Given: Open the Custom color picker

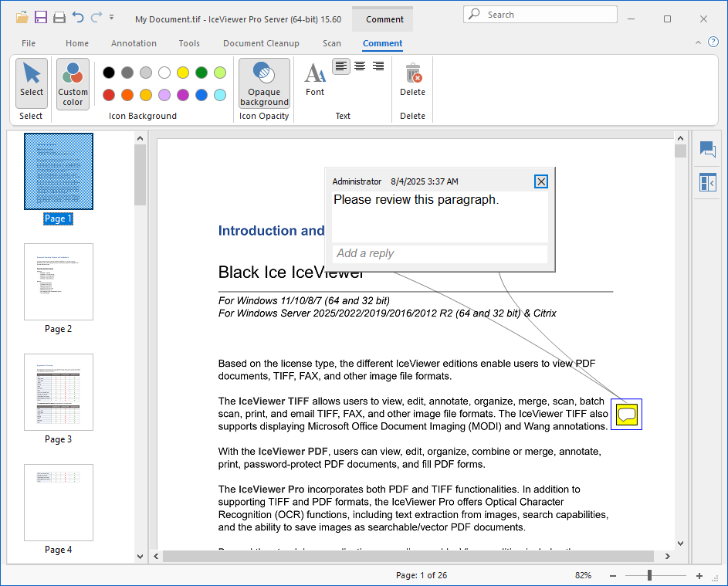Looking at the screenshot, I should (x=73, y=84).
